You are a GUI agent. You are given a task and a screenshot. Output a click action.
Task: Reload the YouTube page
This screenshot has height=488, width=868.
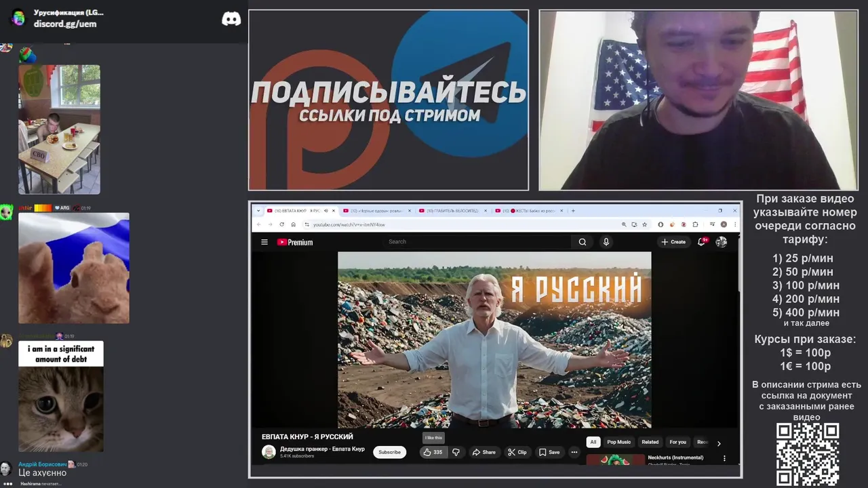[281, 224]
